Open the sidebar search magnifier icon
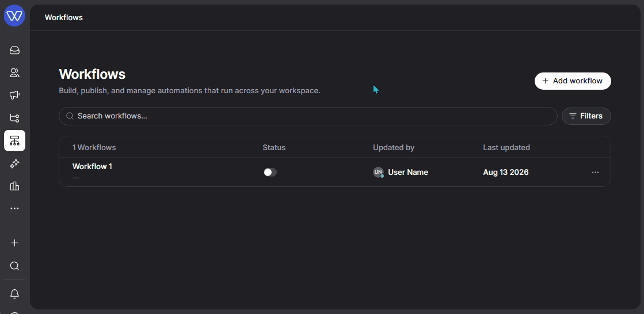Viewport: 644px width, 314px height. pos(14,266)
